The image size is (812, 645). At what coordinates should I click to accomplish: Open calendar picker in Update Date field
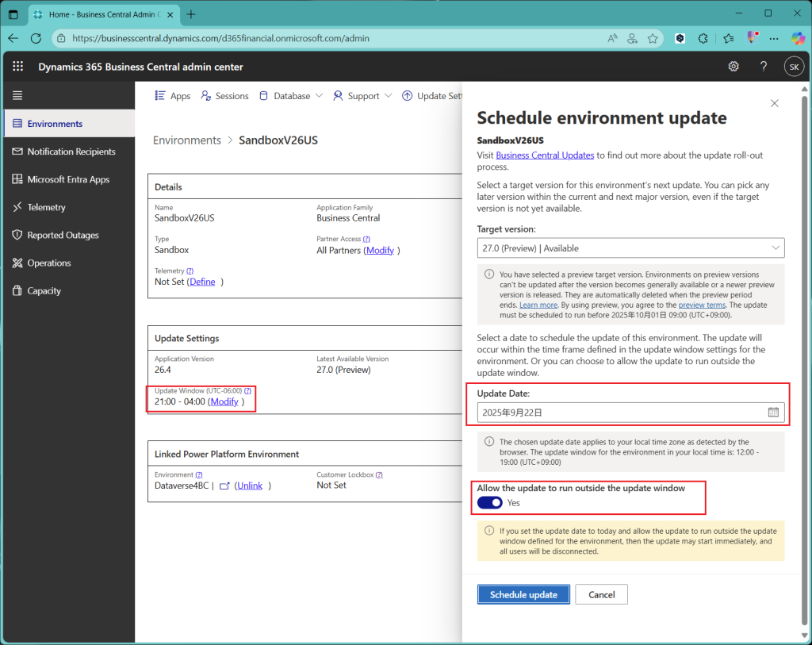tap(773, 413)
